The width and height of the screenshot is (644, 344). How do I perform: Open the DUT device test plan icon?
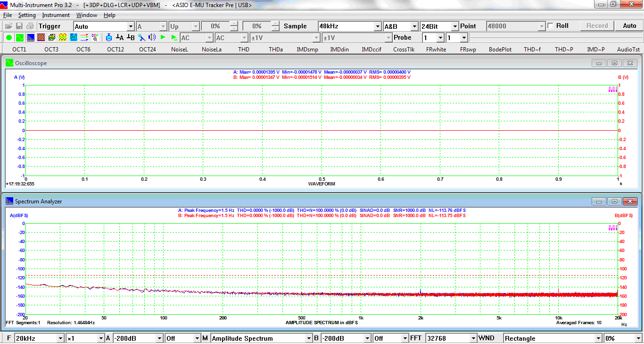[x=74, y=37]
